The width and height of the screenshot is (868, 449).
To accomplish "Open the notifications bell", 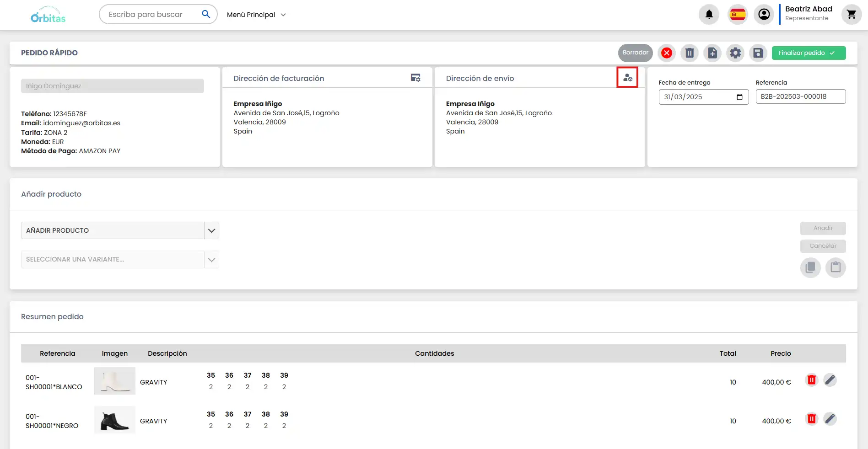I will pyautogui.click(x=709, y=15).
